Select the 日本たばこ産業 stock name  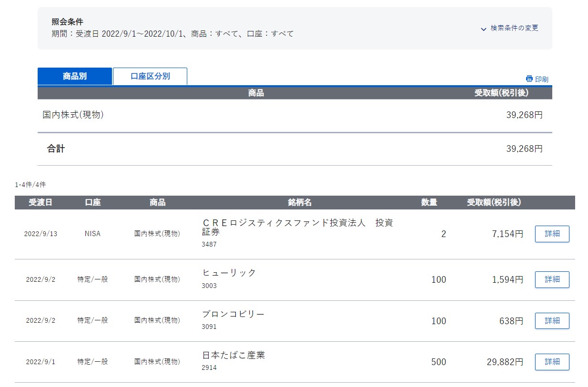click(x=233, y=355)
